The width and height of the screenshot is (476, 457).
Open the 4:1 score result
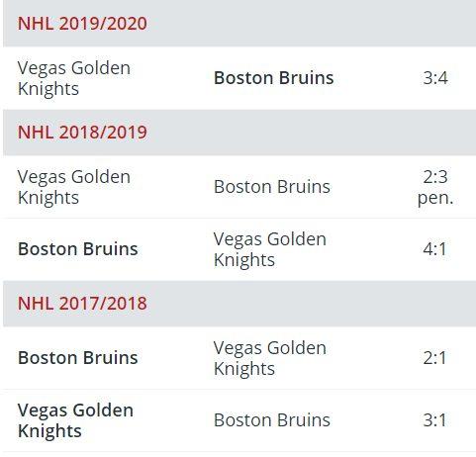click(x=434, y=249)
